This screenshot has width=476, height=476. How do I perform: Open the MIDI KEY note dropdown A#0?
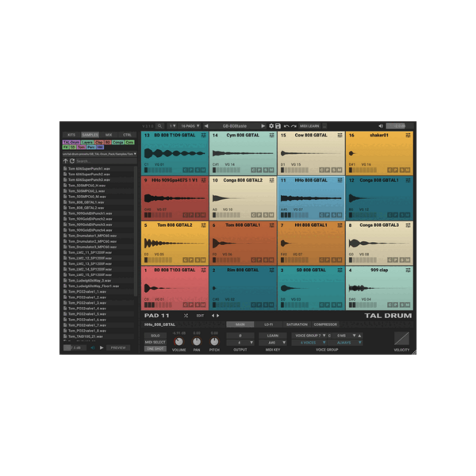(x=273, y=343)
